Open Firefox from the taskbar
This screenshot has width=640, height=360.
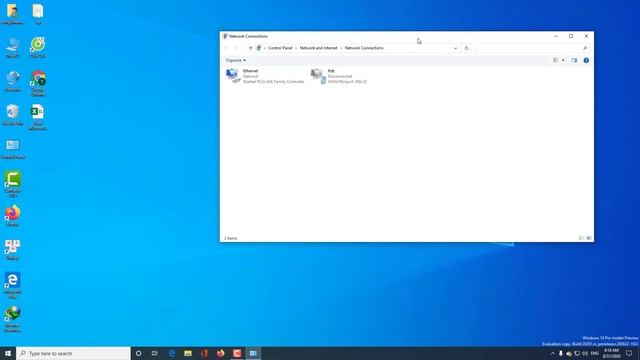tap(220, 353)
